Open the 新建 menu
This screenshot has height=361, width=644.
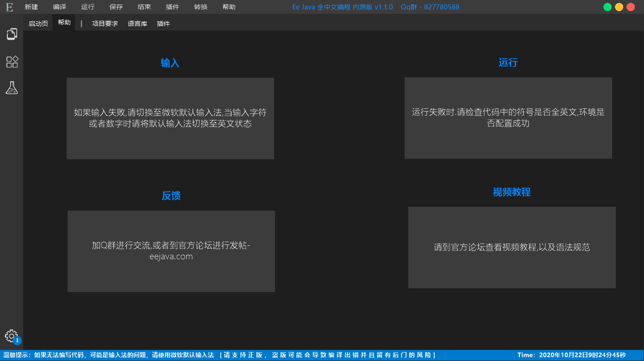[x=31, y=7]
